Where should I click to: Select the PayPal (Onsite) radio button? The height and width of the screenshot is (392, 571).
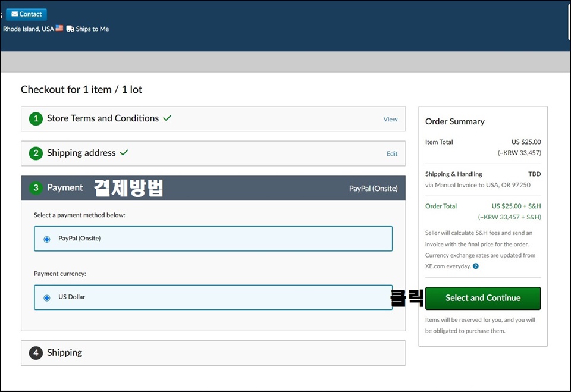tap(47, 239)
